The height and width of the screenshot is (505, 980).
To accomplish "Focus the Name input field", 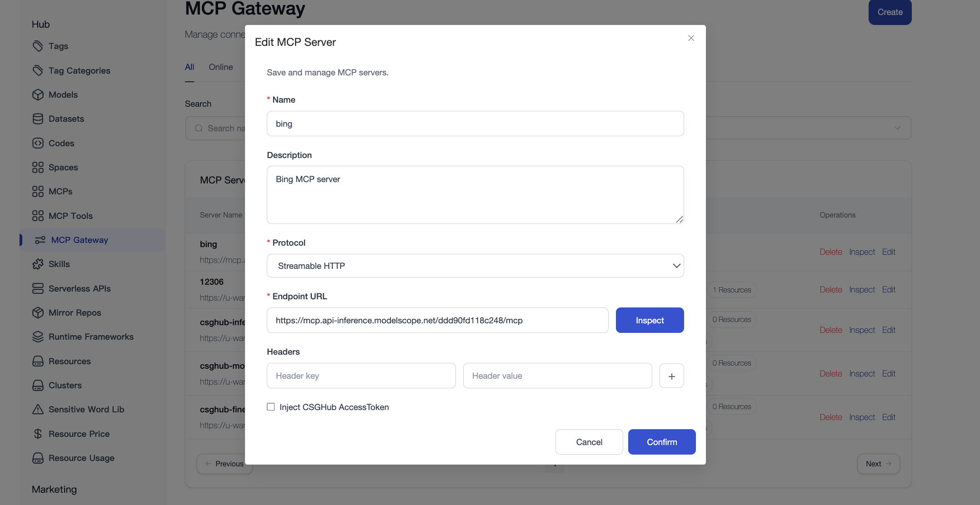I will 475,124.
